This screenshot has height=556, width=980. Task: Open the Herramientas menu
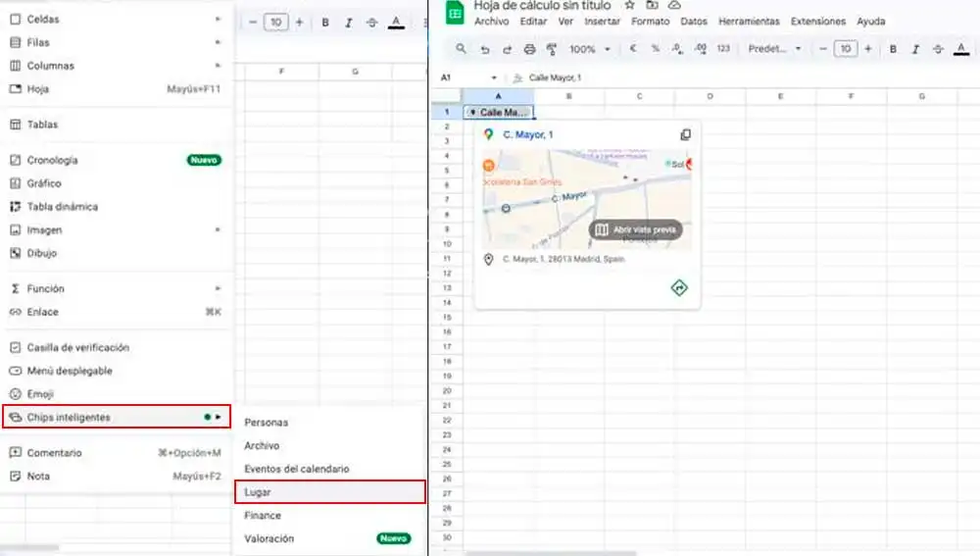pos(749,22)
